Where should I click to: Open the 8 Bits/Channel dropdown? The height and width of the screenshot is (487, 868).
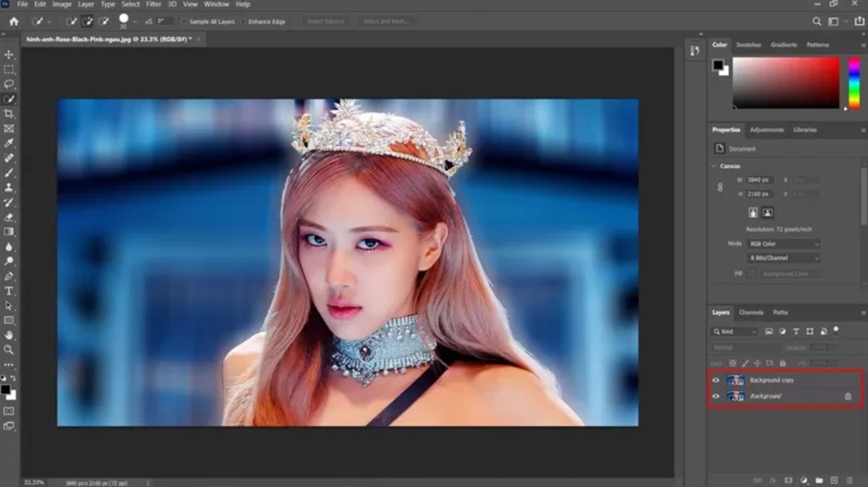(784, 258)
